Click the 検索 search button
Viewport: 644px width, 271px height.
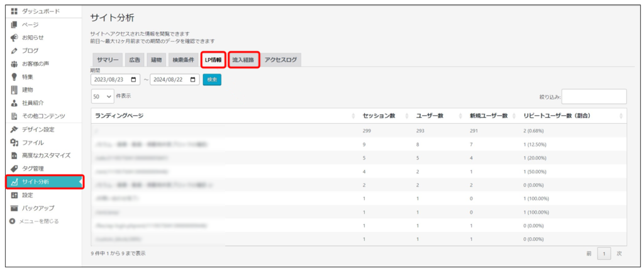[212, 80]
